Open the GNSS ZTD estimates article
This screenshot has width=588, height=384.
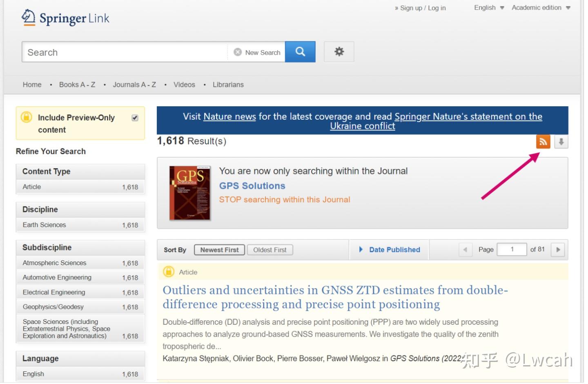coord(335,297)
